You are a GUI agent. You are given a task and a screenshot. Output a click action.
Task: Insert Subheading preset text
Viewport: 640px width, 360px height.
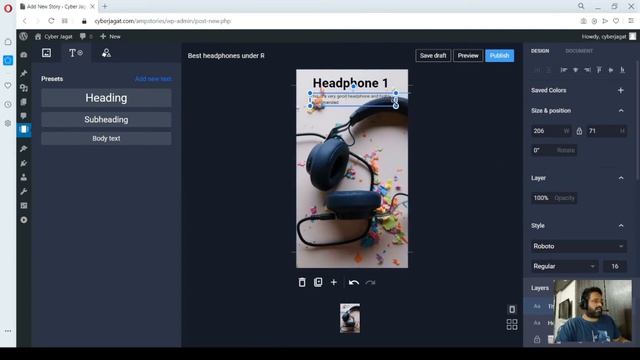click(x=106, y=120)
